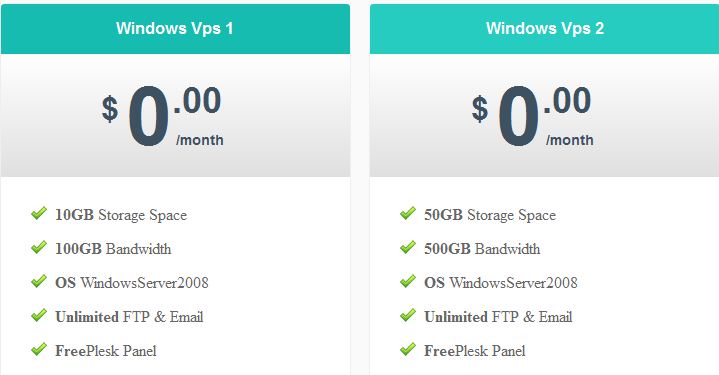Click the $0.00 price of Windows Vps 1

point(162,116)
